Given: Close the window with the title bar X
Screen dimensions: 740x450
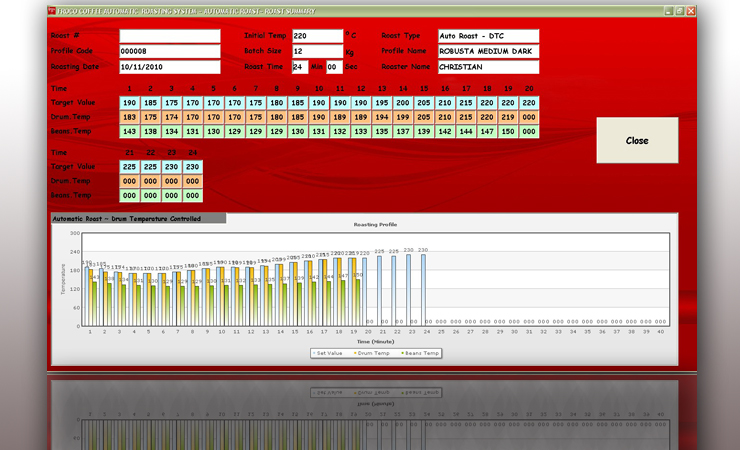Looking at the screenshot, I should pos(691,11).
